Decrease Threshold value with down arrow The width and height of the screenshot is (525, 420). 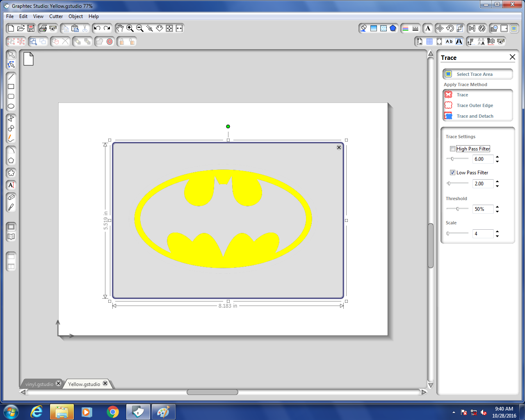click(x=498, y=211)
